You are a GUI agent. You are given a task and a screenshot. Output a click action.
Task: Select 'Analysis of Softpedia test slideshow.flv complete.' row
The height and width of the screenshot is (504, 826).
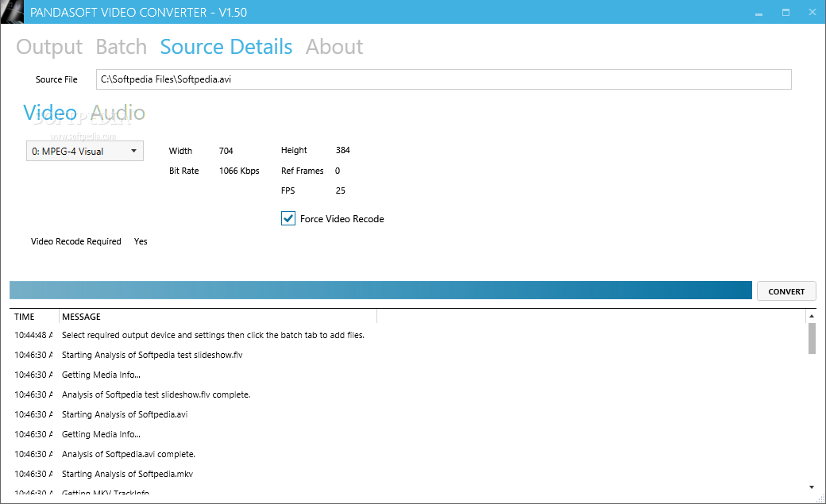[407, 394]
